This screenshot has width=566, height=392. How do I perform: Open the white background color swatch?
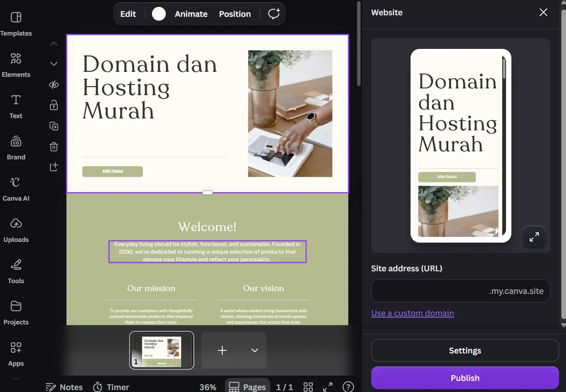[159, 14]
